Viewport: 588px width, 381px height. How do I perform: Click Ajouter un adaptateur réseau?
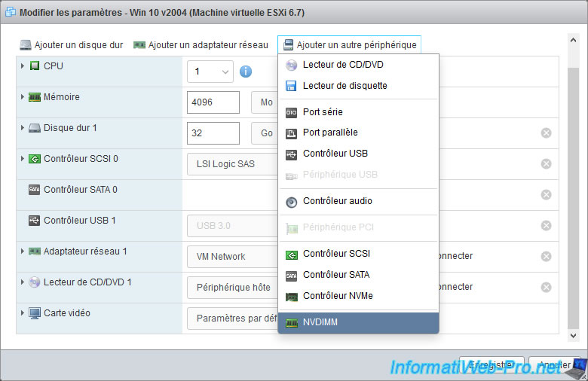pos(201,45)
